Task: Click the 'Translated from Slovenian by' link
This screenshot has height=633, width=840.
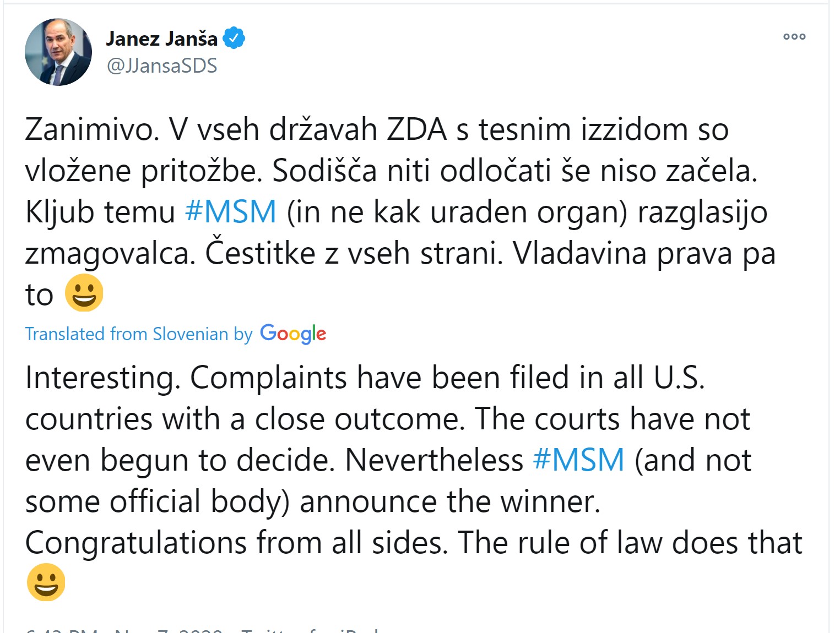Action: (139, 334)
